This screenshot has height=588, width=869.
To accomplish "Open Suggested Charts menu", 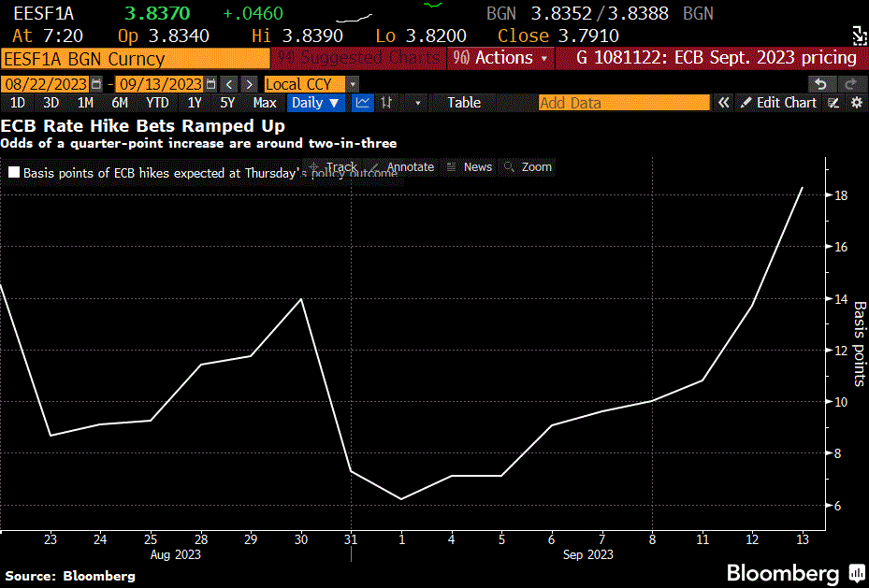I will [x=358, y=58].
